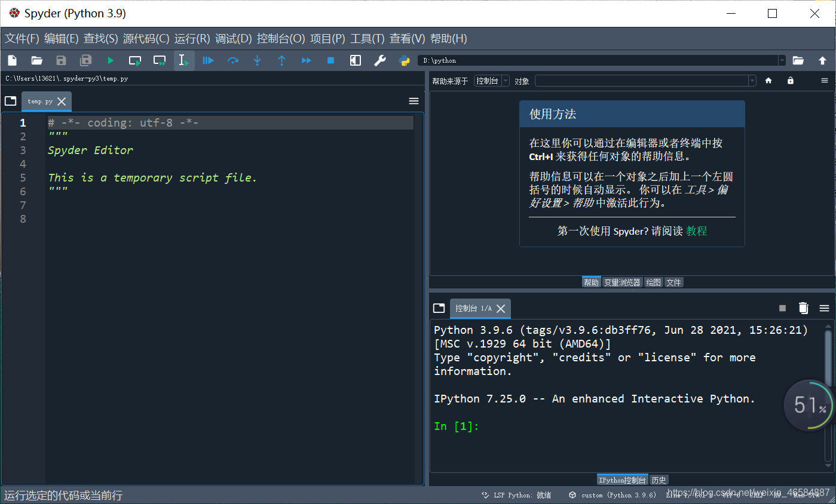Image resolution: width=836 pixels, height=504 pixels.
Task: Open the PYTHONPATH manager Python icon
Action: click(x=405, y=60)
